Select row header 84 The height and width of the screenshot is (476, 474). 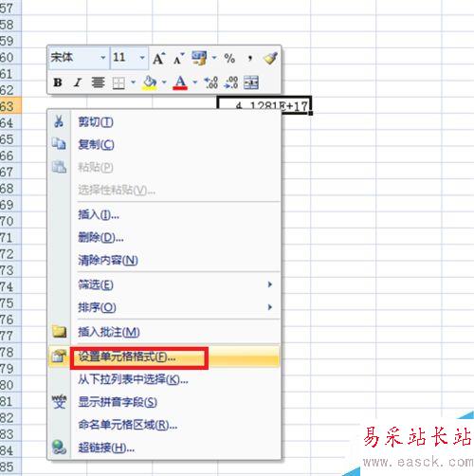tap(10, 450)
